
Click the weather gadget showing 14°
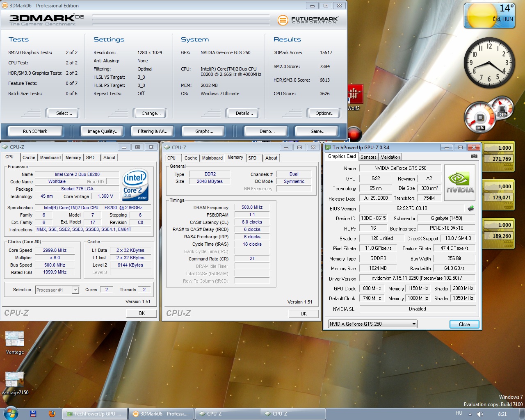tap(489, 16)
